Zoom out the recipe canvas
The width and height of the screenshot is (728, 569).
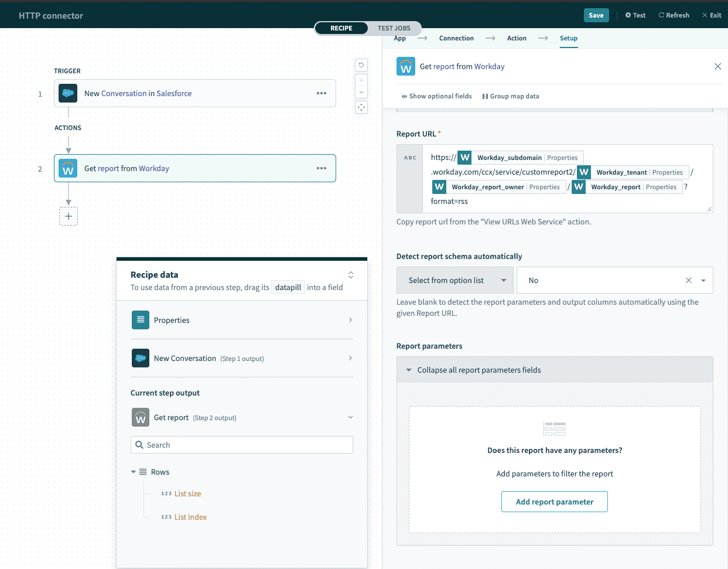pyautogui.click(x=361, y=92)
